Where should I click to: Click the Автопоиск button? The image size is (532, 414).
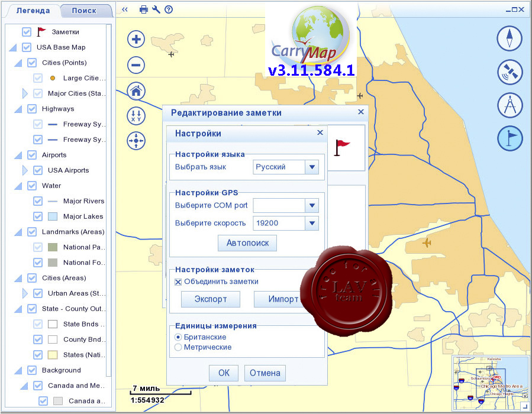click(247, 243)
